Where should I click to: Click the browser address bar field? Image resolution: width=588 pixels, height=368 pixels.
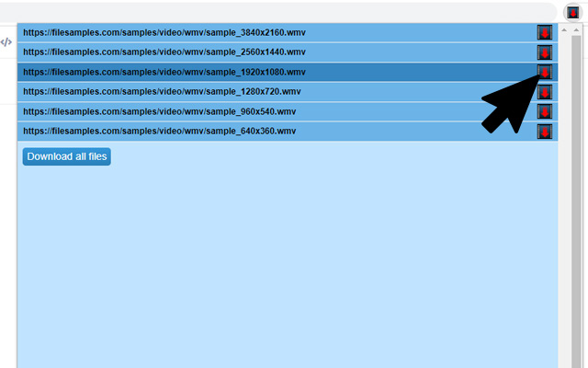pyautogui.click(x=277, y=13)
